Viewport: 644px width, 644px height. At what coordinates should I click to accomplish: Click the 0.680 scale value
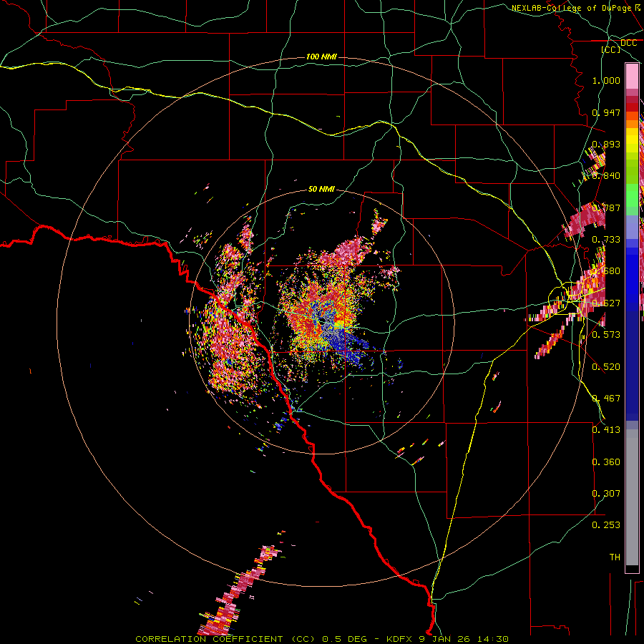point(606,271)
